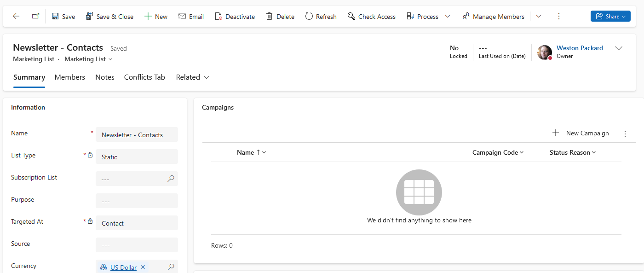This screenshot has height=273, width=644.
Task: Click the lock icon beside List Type
Action: pos(90,155)
